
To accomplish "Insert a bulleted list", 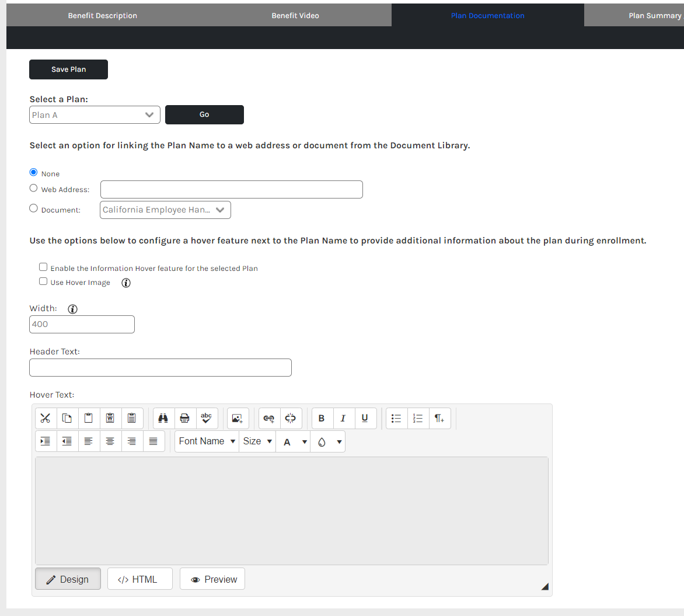I will coord(396,418).
